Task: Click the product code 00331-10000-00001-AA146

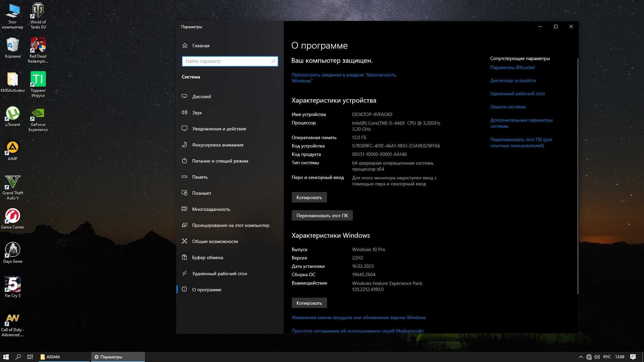Action: point(379,154)
